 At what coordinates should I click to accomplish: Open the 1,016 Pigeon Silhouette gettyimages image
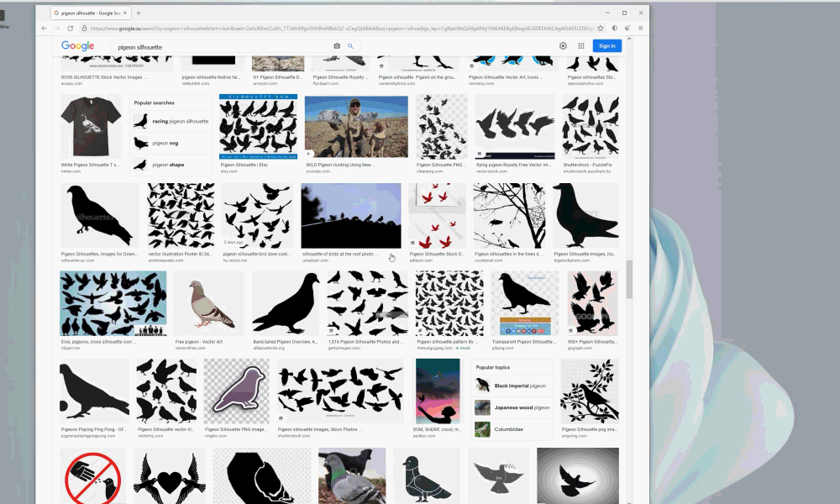coord(368,304)
